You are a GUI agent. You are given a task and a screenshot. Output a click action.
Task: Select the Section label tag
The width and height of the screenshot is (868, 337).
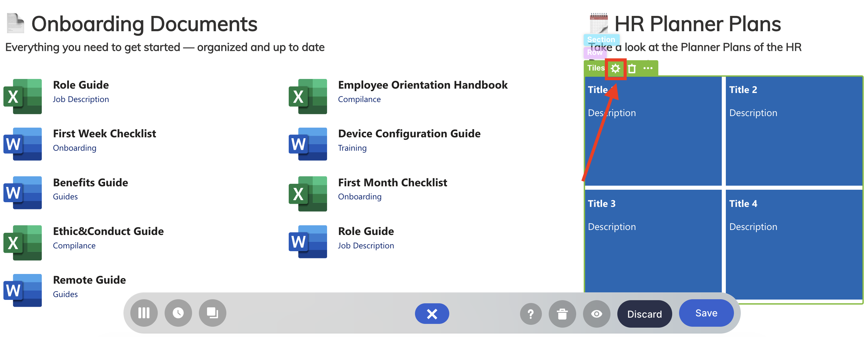pos(601,39)
